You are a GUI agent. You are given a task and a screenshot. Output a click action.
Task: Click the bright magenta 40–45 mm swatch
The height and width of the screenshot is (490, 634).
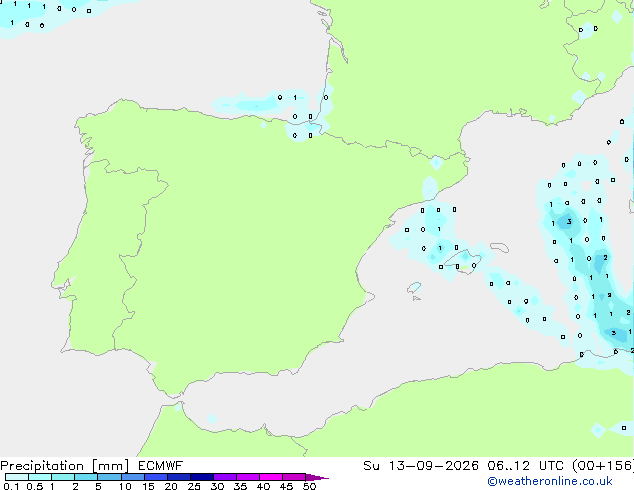coord(271,477)
